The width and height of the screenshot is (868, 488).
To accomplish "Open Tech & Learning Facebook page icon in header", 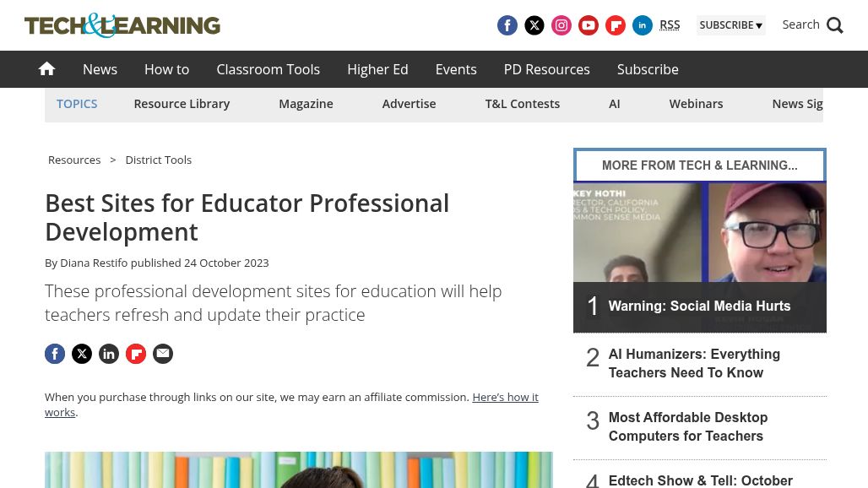I will click(507, 25).
